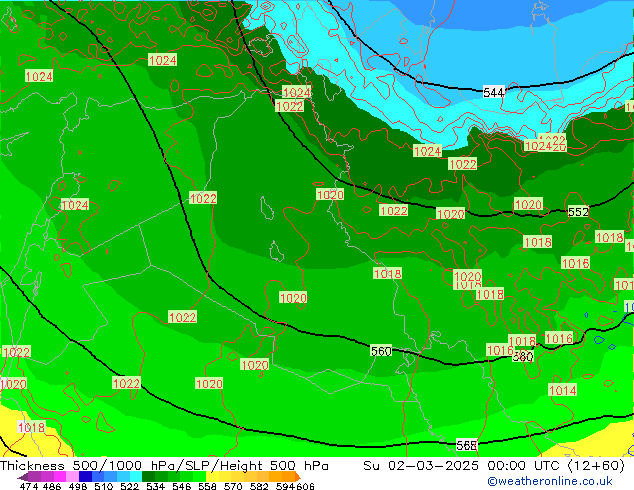Click the cyan swatch right of 522
634x490 pixels.
tap(136, 476)
